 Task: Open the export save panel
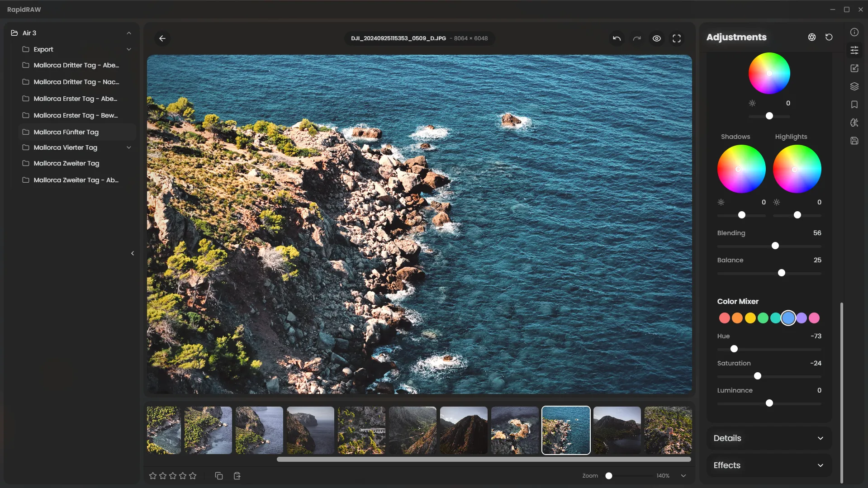[854, 141]
